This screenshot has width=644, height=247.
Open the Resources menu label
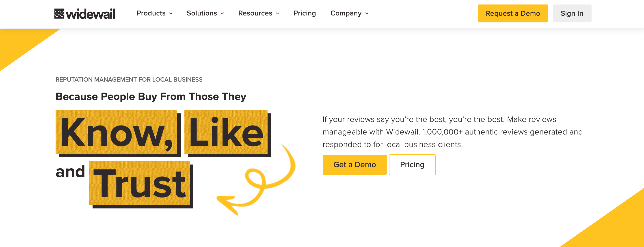pos(255,13)
